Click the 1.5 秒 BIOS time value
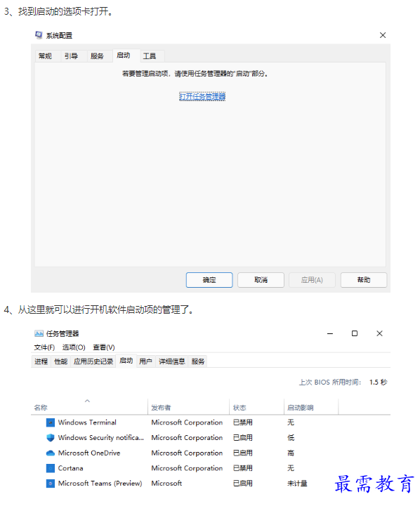420x506 pixels. point(378,382)
